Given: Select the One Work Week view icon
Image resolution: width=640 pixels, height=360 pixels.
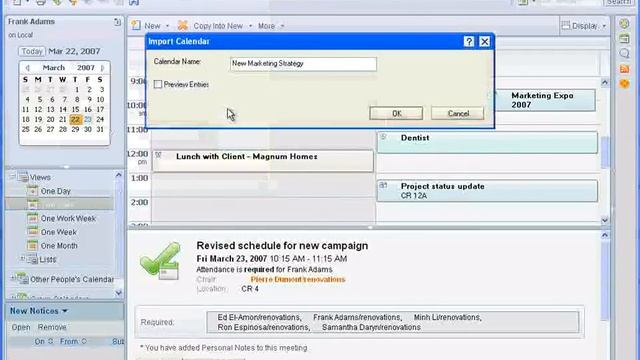Looking at the screenshot, I should coord(32,218).
